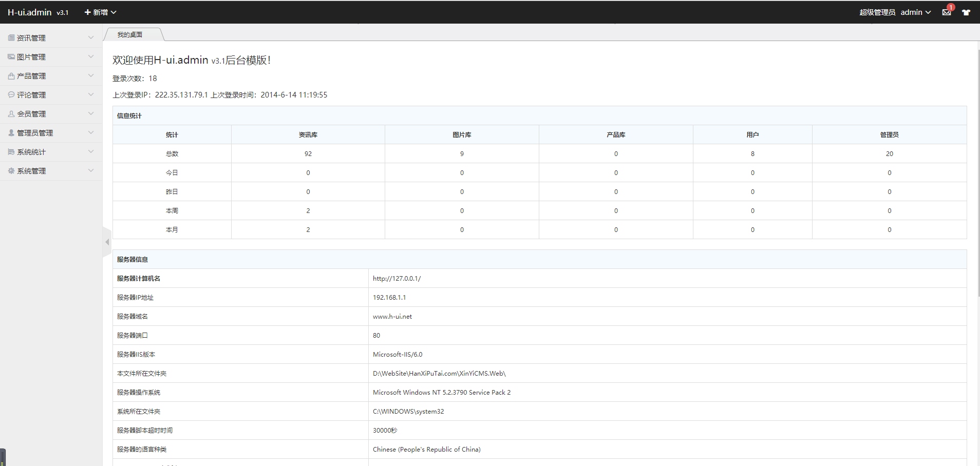
Task: Click the C:\WINDOWS\system32 value
Action: click(408, 412)
